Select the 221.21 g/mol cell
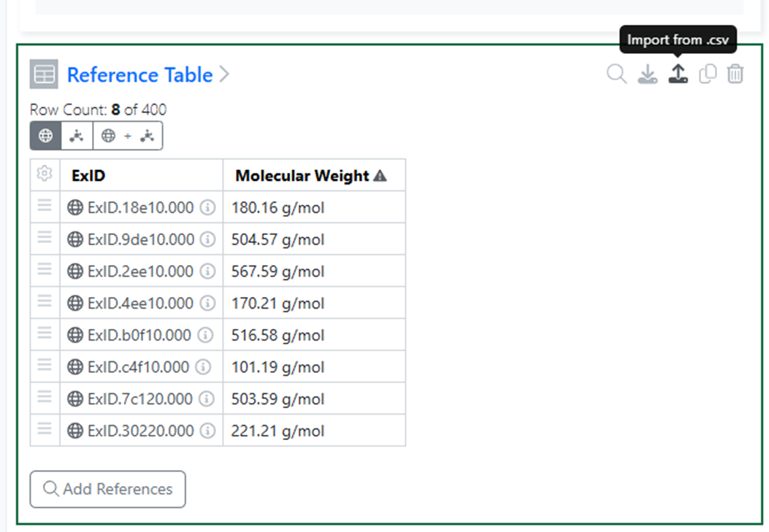 [314, 431]
